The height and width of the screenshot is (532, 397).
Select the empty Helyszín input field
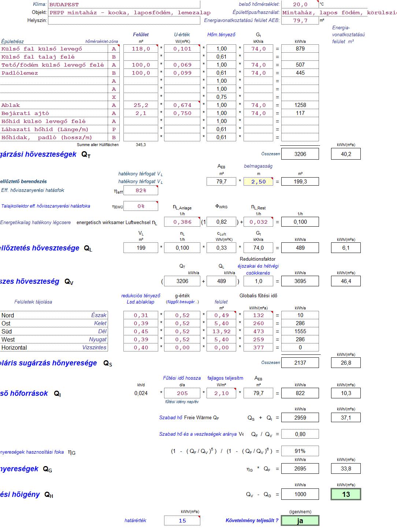tap(124, 21)
